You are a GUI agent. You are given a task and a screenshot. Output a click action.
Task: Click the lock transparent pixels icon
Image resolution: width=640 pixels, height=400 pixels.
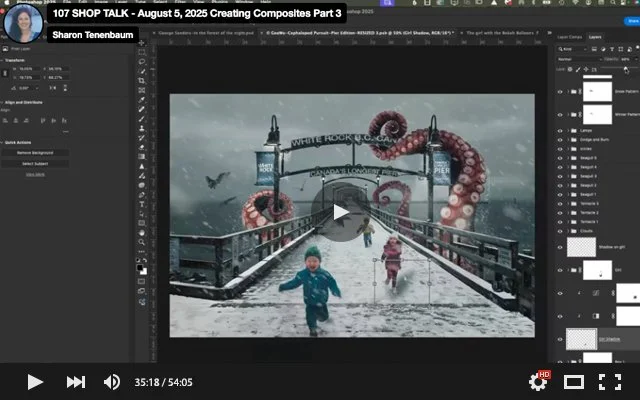570,69
